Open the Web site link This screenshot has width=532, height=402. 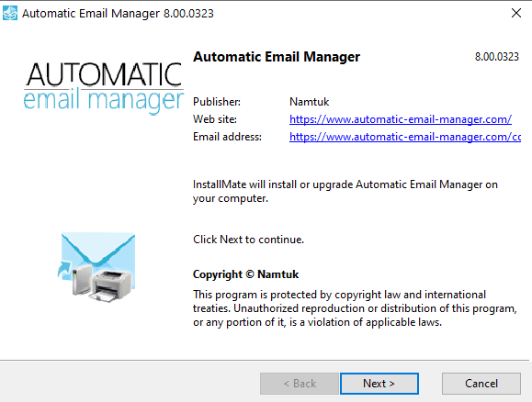[x=401, y=119]
